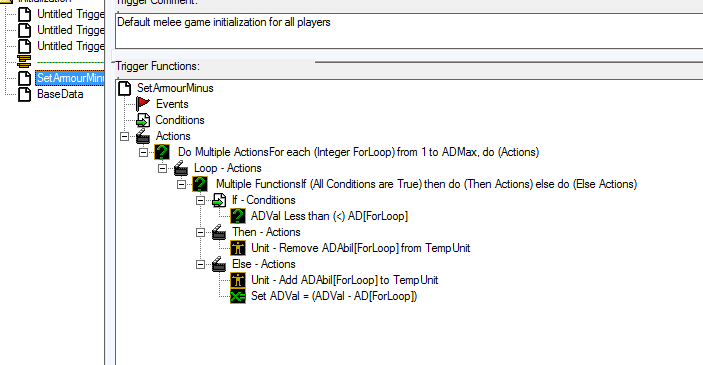
Task: Click the green-arrow Conditions icon
Action: [x=143, y=120]
